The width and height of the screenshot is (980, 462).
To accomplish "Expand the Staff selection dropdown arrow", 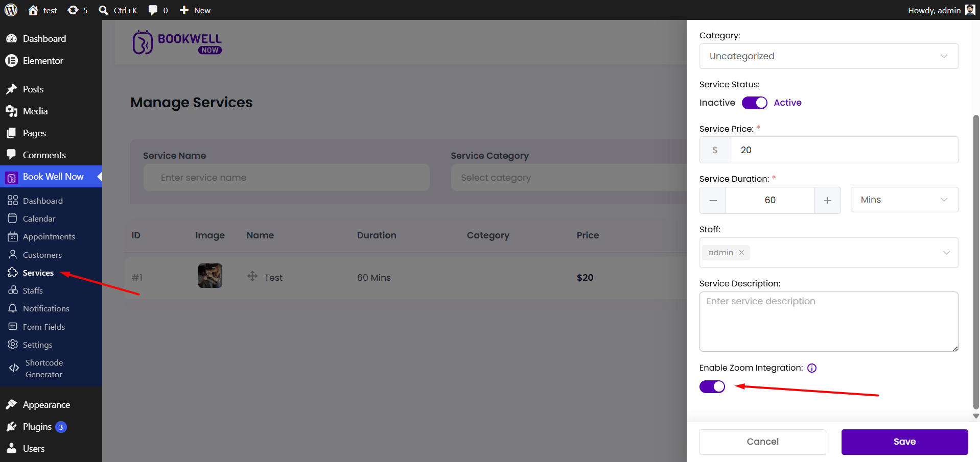I will pos(946,253).
